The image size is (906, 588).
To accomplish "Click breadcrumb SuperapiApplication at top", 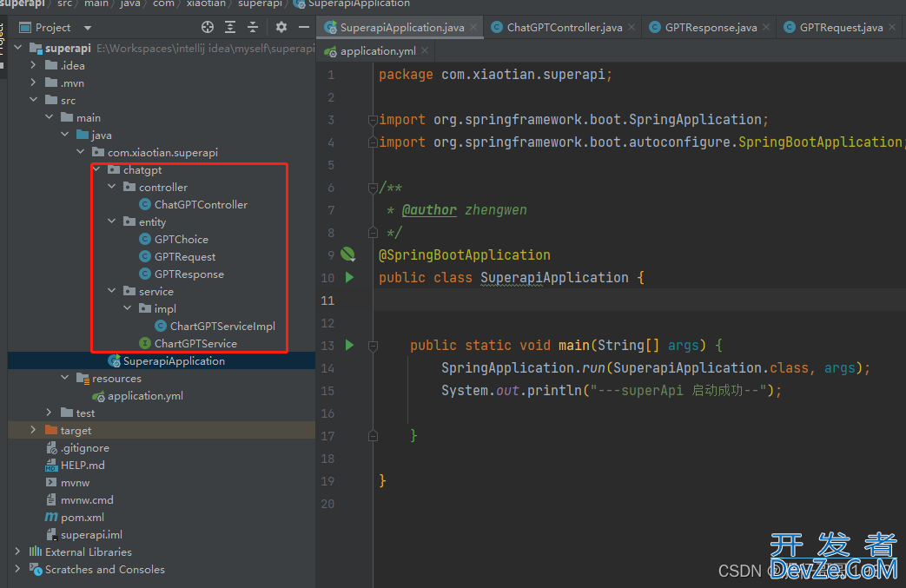I will click(x=359, y=4).
